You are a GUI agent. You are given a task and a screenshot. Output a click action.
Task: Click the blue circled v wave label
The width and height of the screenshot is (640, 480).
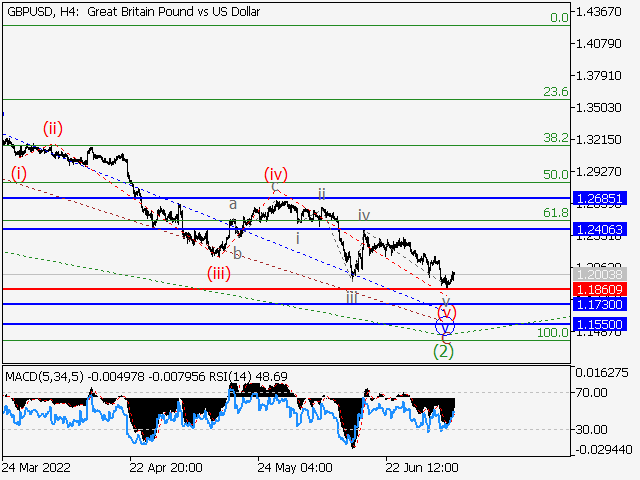tap(445, 326)
